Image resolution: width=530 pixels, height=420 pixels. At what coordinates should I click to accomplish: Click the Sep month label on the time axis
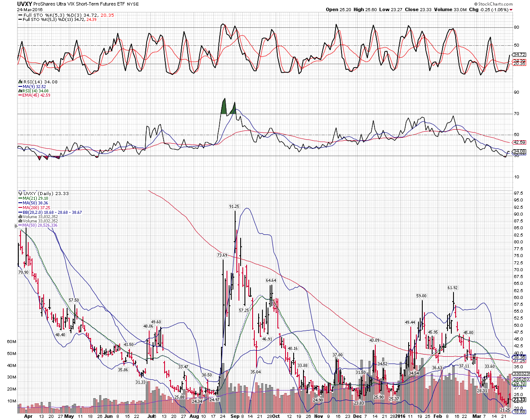coord(234,416)
